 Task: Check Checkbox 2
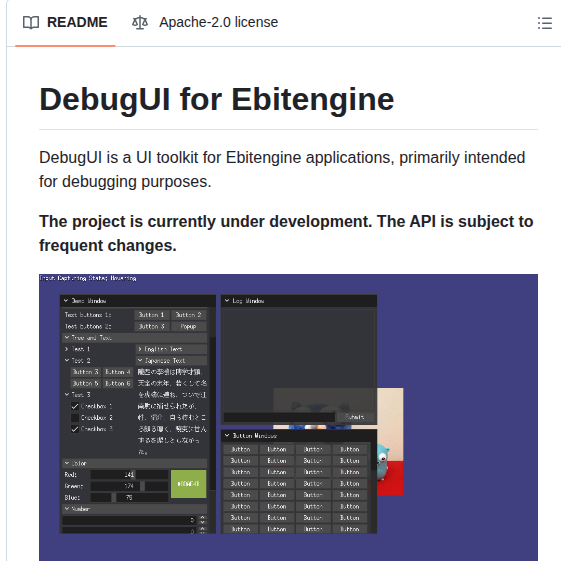(75, 418)
